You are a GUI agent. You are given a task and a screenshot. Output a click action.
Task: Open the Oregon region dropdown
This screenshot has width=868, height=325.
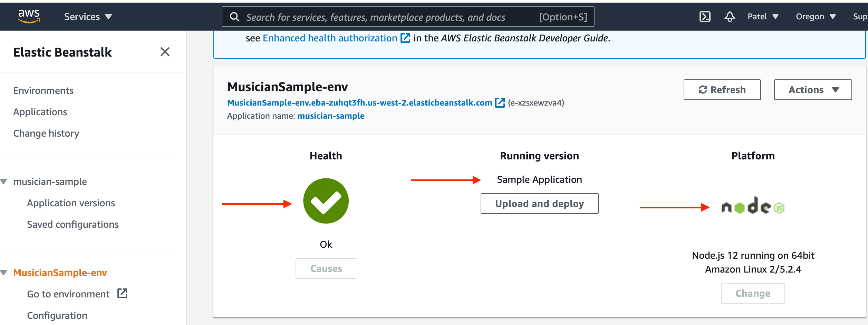click(x=816, y=17)
